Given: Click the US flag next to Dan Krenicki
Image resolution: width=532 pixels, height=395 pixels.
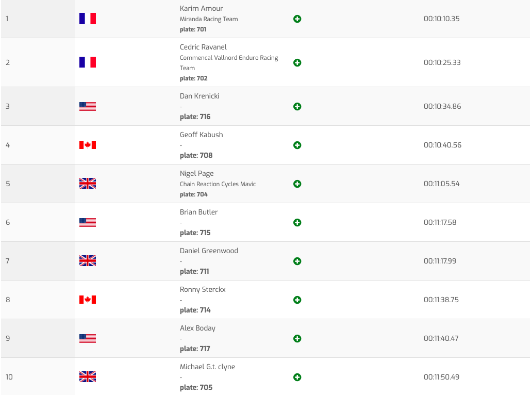Looking at the screenshot, I should [88, 107].
